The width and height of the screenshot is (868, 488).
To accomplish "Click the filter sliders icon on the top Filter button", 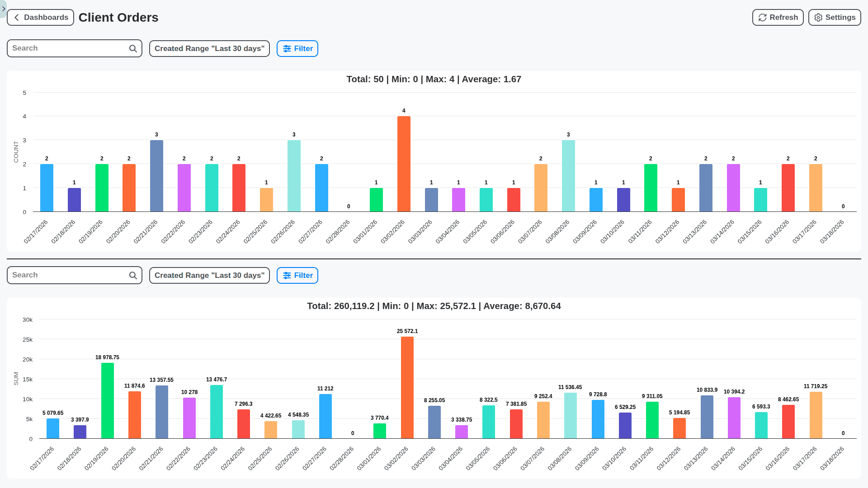I will pos(287,48).
